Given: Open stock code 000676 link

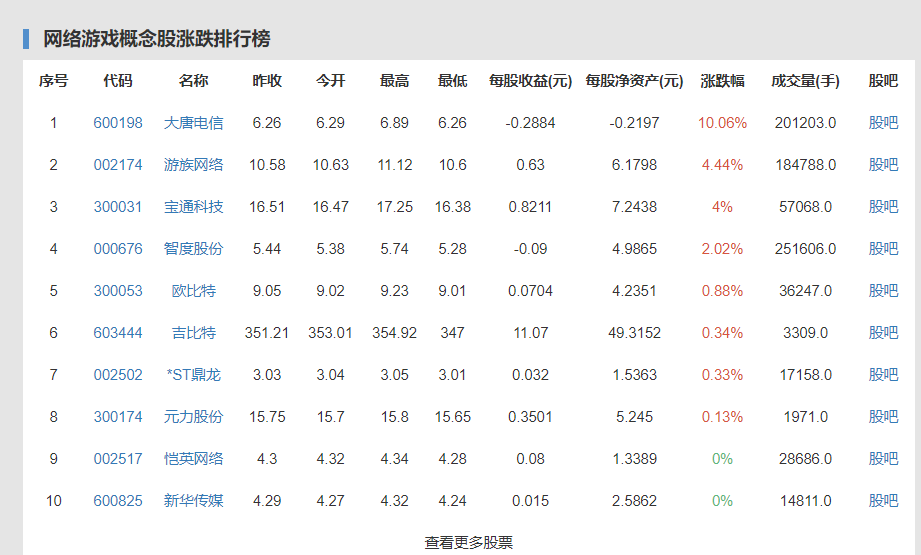Looking at the screenshot, I should tap(118, 249).
